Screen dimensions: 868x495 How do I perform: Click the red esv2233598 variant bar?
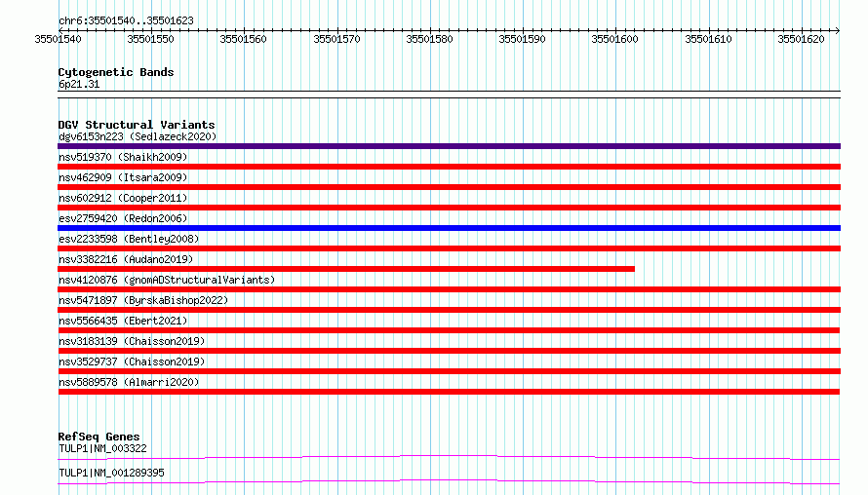pyautogui.click(x=449, y=248)
